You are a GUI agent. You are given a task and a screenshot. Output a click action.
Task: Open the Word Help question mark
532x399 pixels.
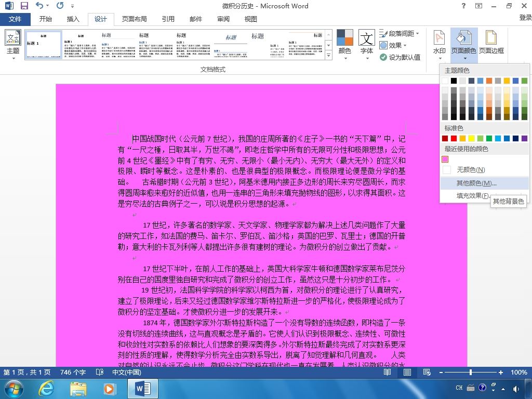463,6
